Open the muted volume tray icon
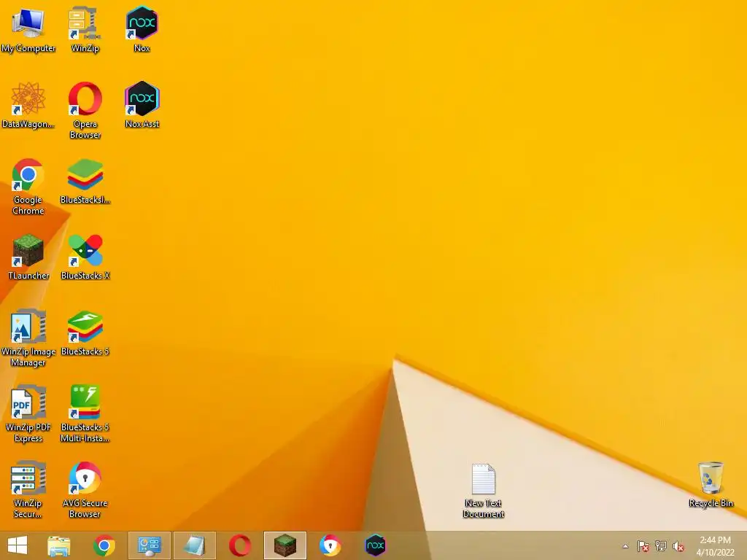The height and width of the screenshot is (560, 747). [678, 546]
